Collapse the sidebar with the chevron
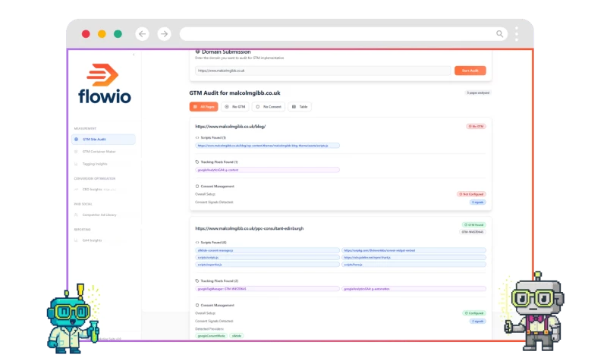Screen dimensions: 607x364 [x=134, y=55]
